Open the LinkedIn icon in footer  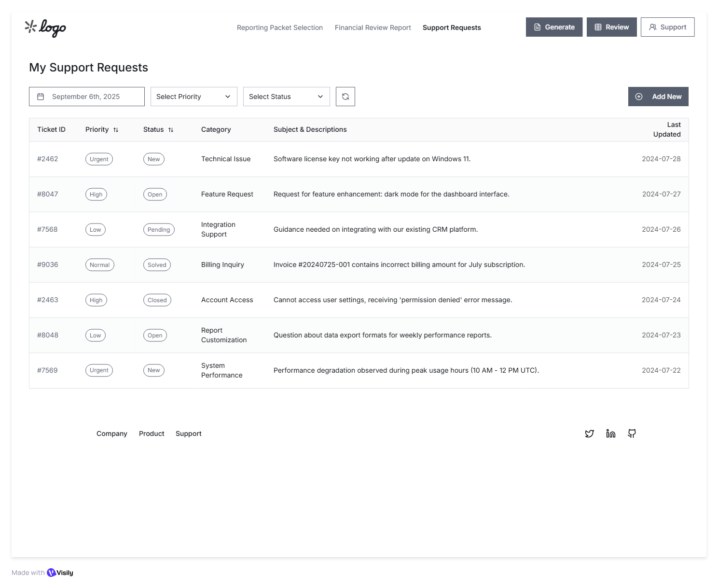[610, 434]
